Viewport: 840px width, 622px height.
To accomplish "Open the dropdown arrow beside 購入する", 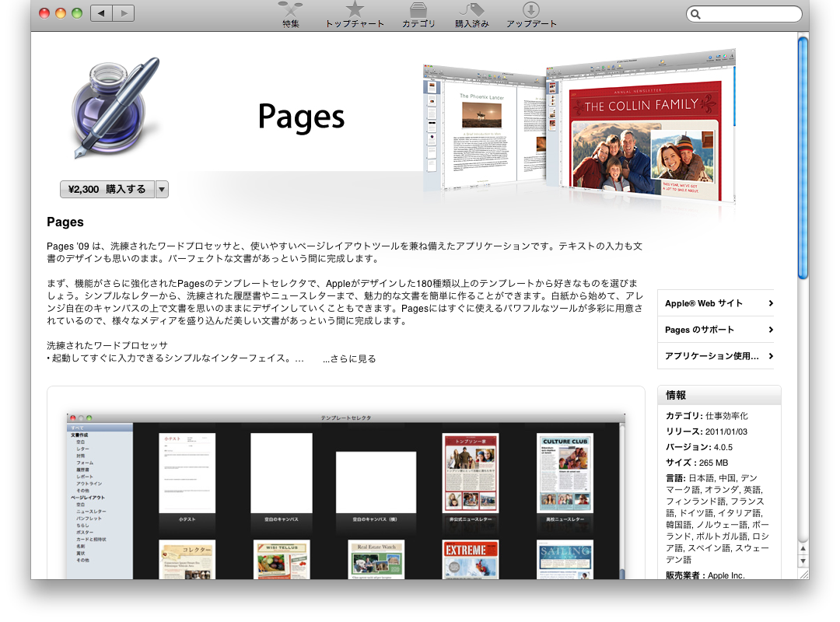I will click(162, 189).
